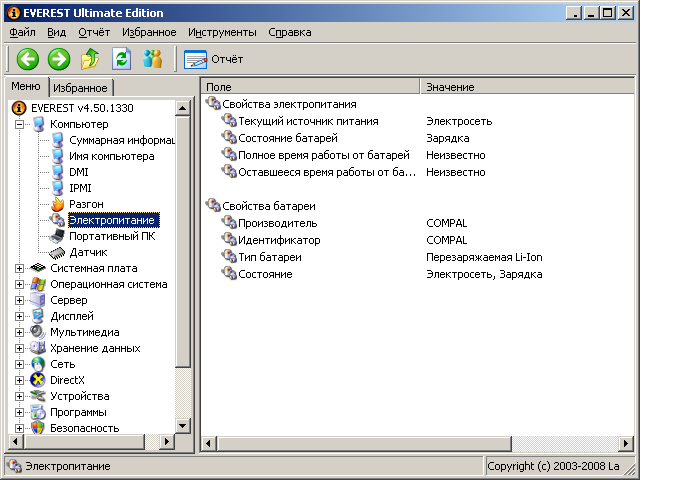Screen dimensions: 683x480
Task: Expand the Хранение данных node
Action: (19, 348)
